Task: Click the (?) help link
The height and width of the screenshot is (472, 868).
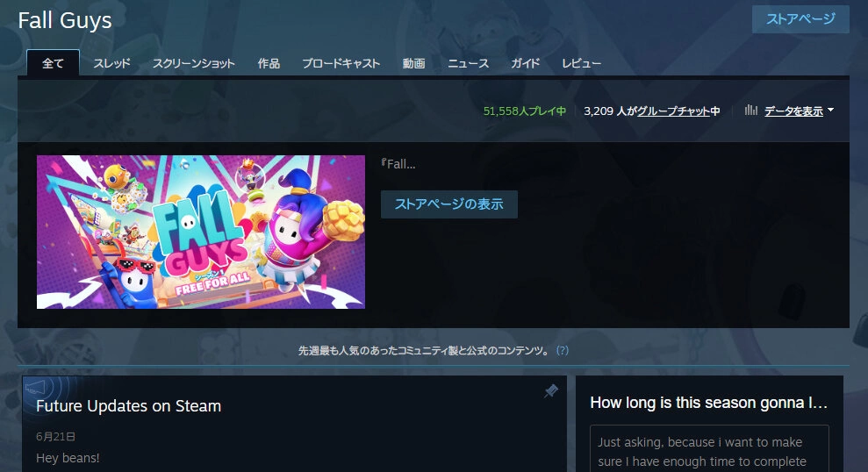Action: tap(563, 350)
